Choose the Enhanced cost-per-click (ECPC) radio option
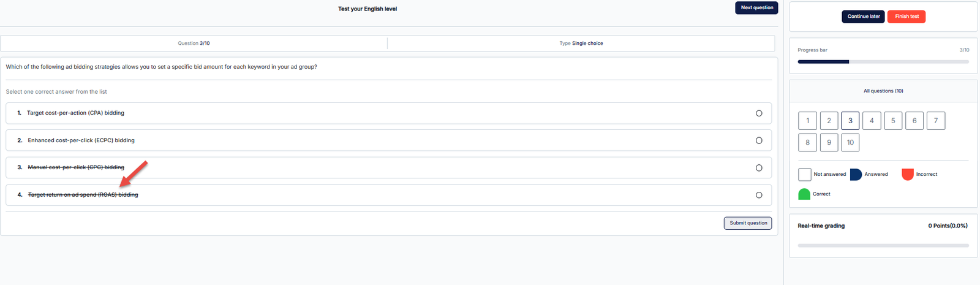Viewport: 980px width, 285px height. [759, 140]
